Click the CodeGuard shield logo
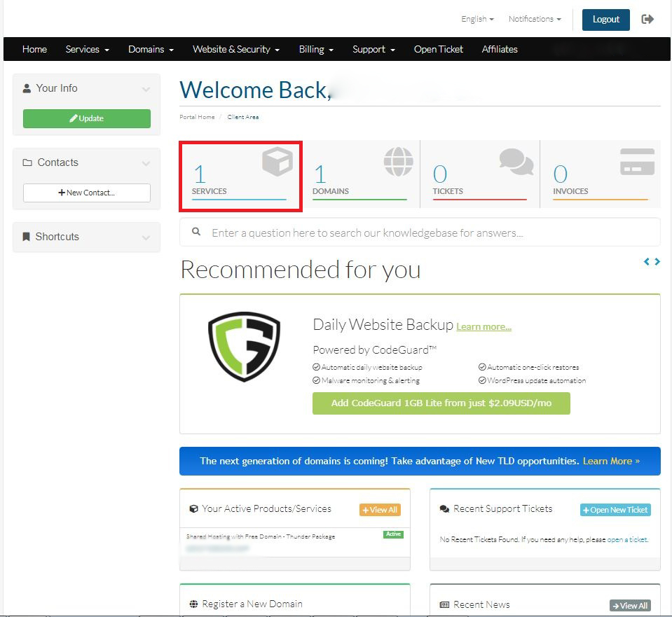Image resolution: width=672 pixels, height=617 pixels. pos(244,347)
